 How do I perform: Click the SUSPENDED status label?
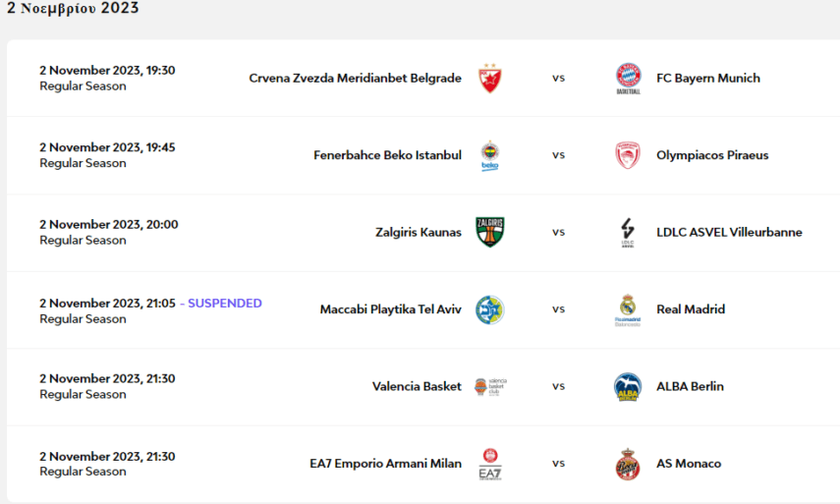point(225,303)
